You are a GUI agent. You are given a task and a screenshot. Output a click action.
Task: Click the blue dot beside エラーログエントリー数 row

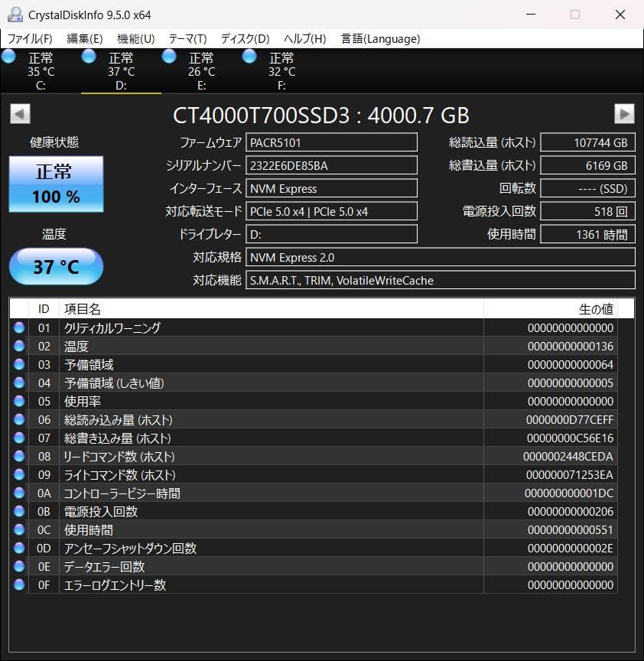point(20,584)
